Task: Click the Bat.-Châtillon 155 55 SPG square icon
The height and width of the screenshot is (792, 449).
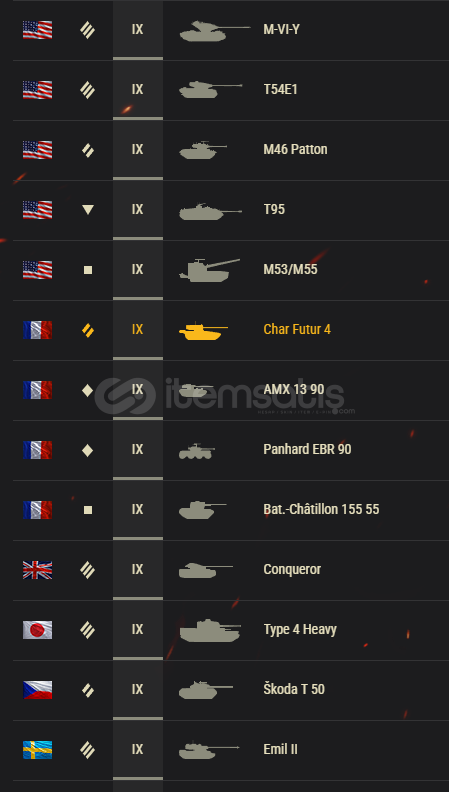Action: point(88,510)
